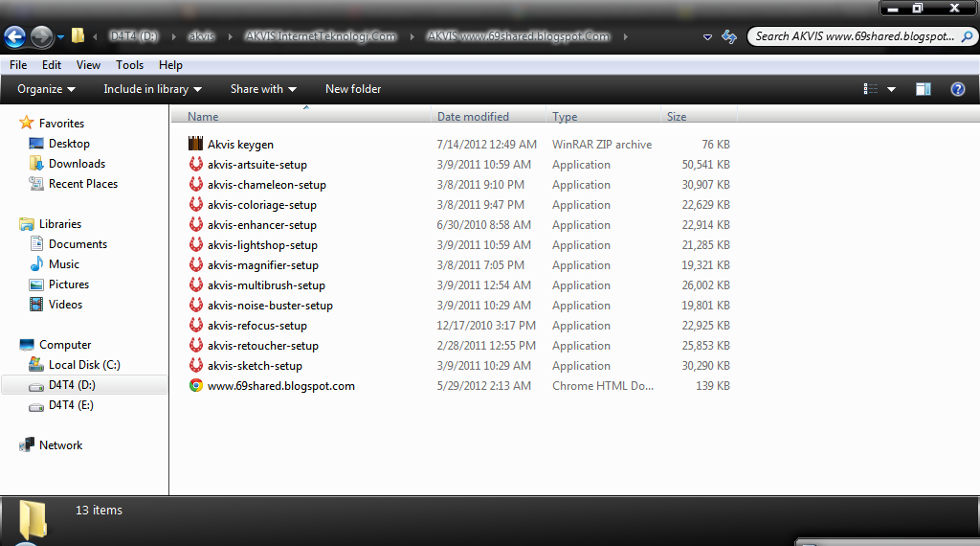
Task: Toggle the preview pane
Action: coord(924,89)
